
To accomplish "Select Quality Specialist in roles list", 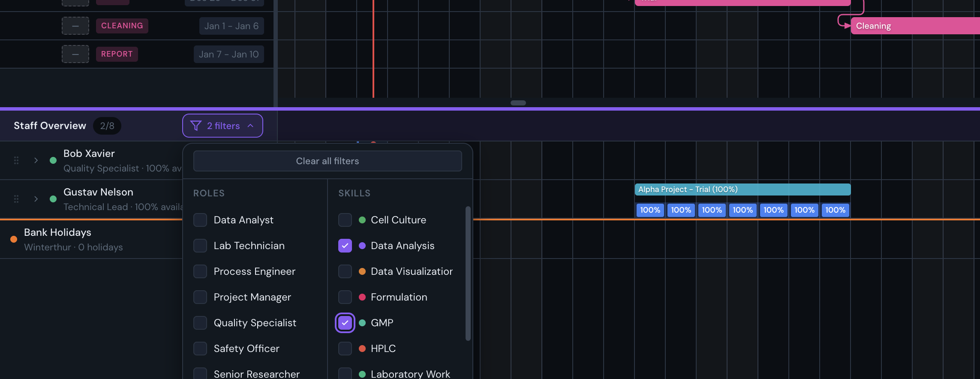I will coord(200,323).
